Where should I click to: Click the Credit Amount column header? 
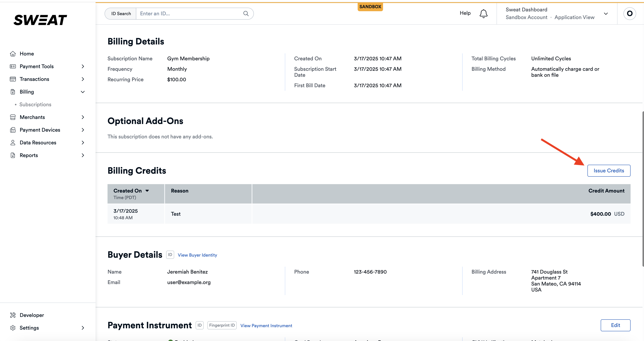(x=606, y=191)
